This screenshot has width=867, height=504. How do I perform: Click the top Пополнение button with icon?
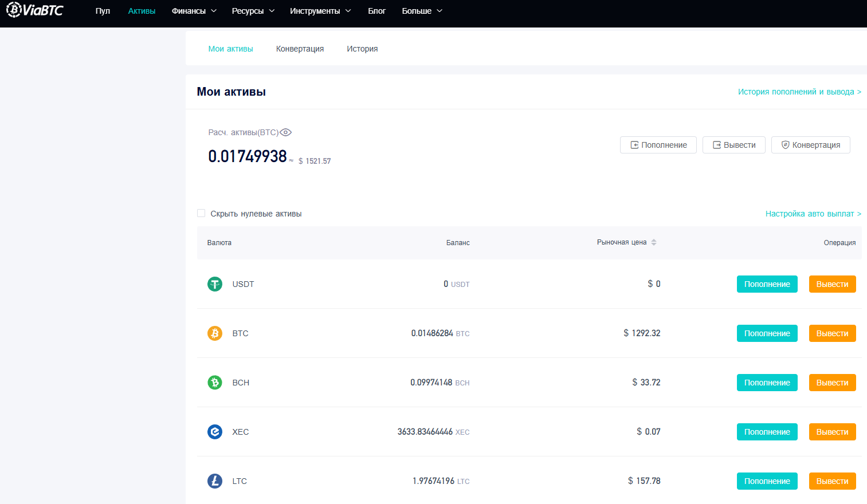[658, 145]
